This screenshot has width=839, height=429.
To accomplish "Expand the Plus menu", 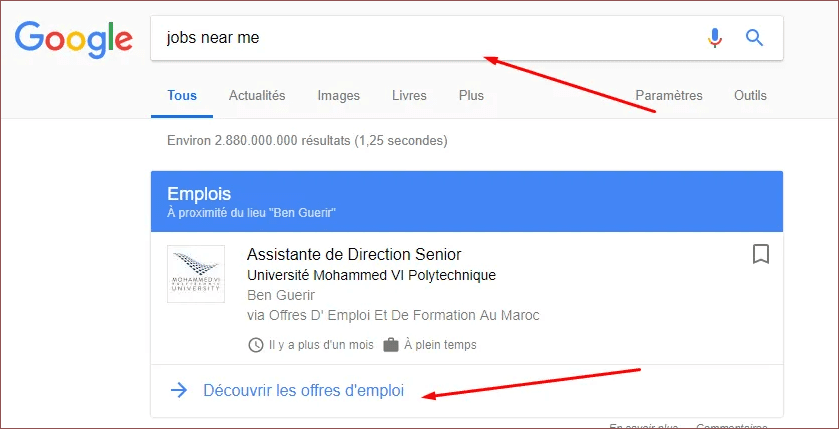I will pos(471,96).
